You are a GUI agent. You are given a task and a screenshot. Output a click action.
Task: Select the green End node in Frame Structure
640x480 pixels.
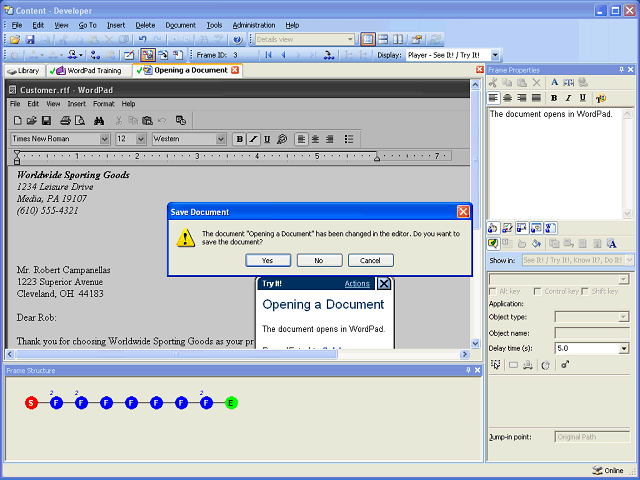[x=231, y=403]
